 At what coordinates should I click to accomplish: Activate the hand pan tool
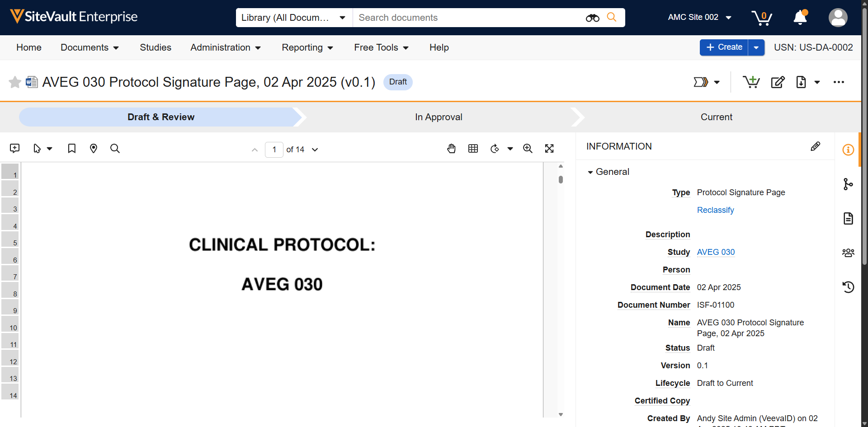click(x=451, y=149)
